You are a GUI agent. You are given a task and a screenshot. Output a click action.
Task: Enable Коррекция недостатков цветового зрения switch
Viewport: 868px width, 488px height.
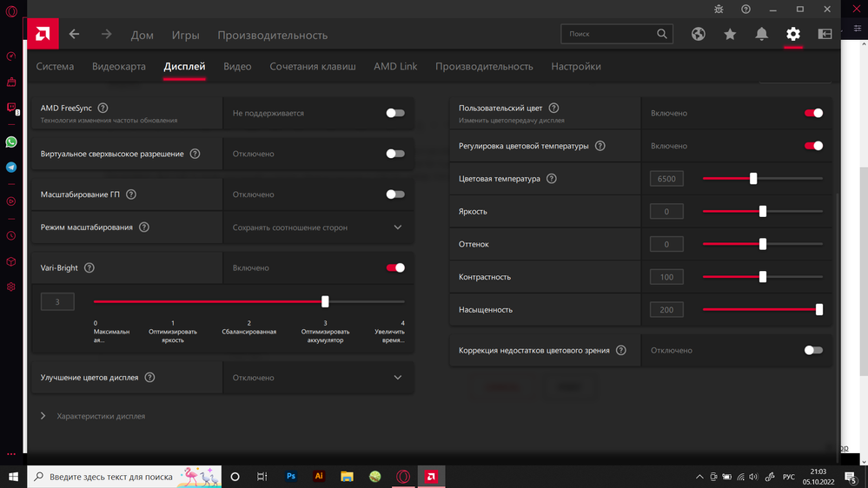[813, 350]
